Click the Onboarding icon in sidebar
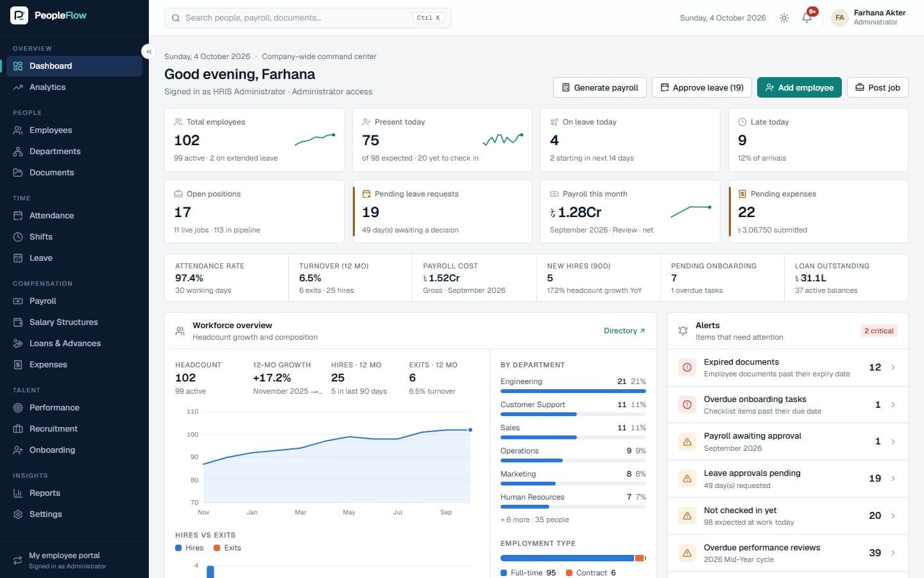Image resolution: width=924 pixels, height=578 pixels. click(18, 450)
